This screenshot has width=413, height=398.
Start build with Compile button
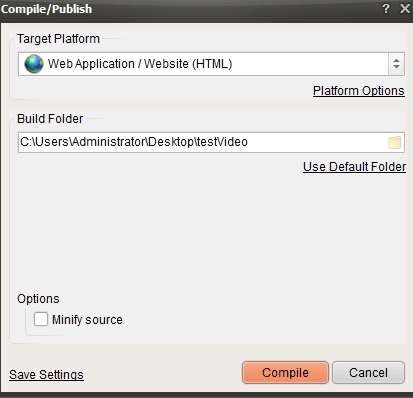click(285, 373)
